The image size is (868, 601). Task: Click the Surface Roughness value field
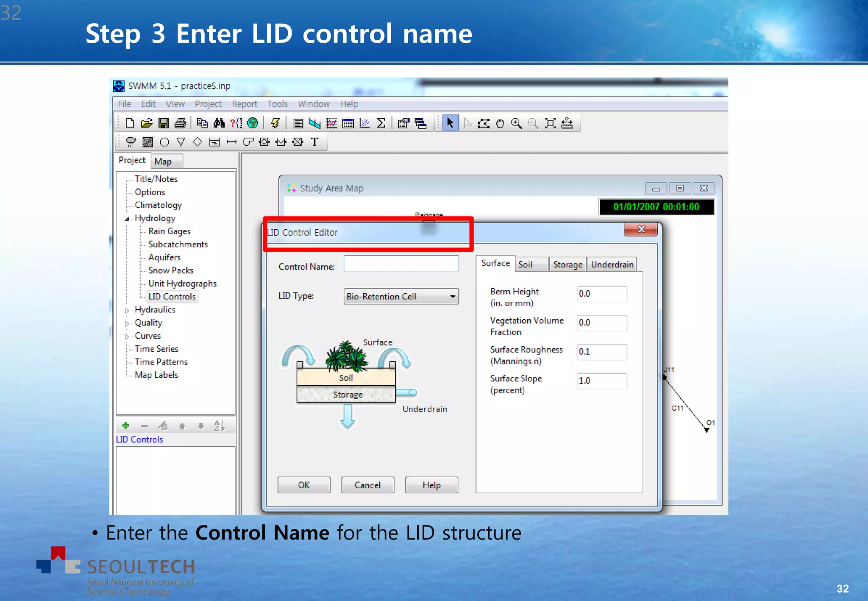pyautogui.click(x=602, y=352)
